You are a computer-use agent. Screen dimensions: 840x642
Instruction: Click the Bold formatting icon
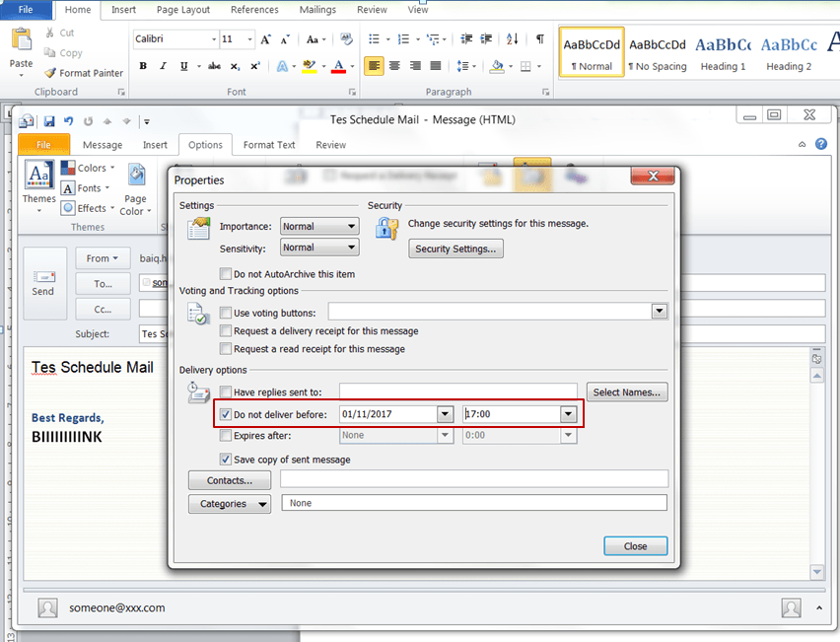(x=143, y=66)
